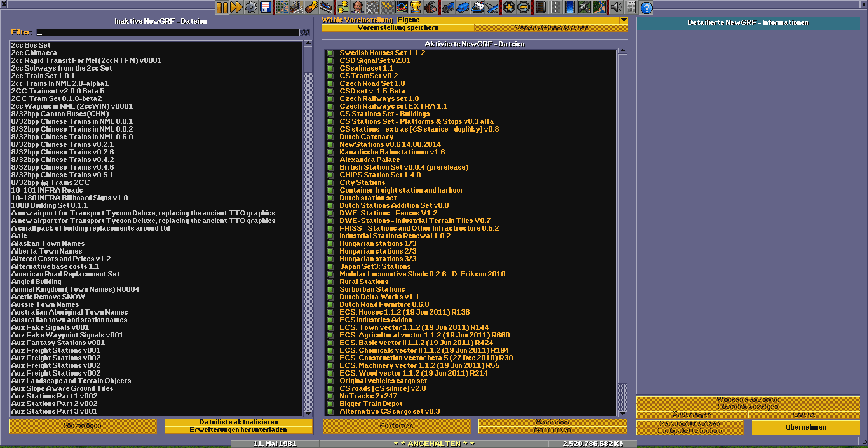
Task: Click the inactive NewGRF list scroll-down arrow
Action: [x=309, y=413]
